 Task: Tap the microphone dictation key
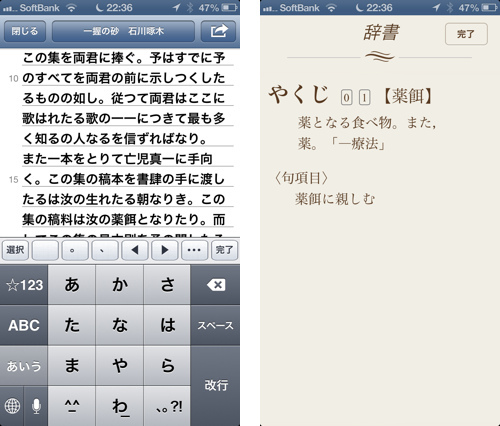[36, 406]
